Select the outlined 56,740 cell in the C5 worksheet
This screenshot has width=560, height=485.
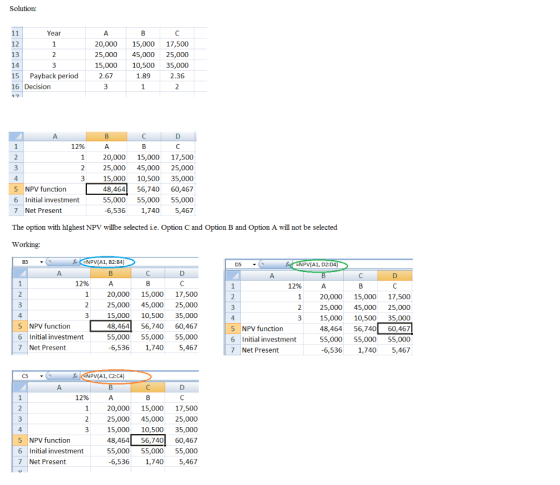148,440
